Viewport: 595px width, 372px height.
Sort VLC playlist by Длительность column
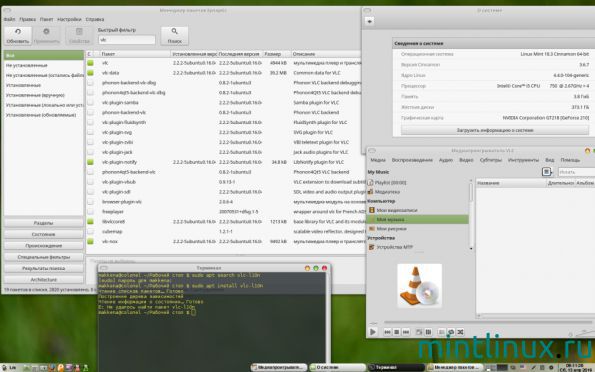pyautogui.click(x=560, y=183)
